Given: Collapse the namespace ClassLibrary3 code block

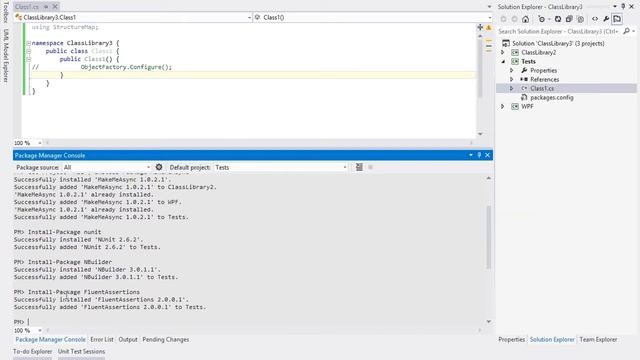Looking at the screenshot, I should [x=29, y=43].
